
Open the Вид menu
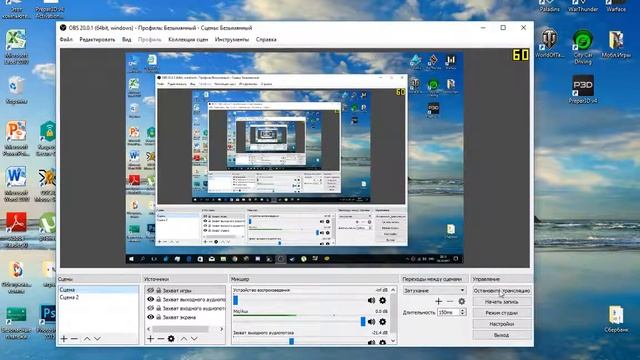pyautogui.click(x=127, y=40)
